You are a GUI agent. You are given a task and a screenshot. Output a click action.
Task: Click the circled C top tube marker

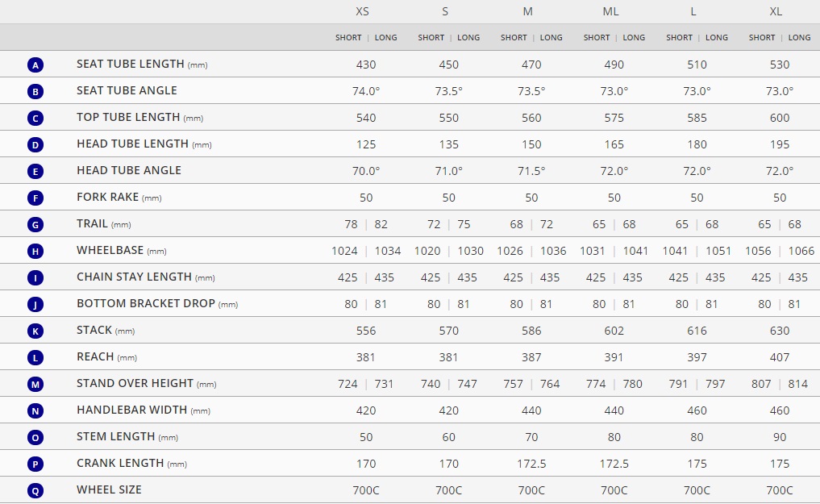35,119
